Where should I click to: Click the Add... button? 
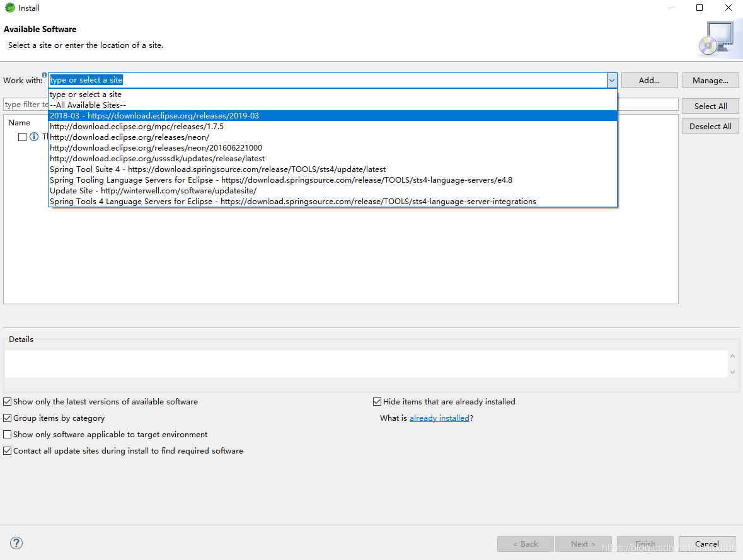point(649,81)
